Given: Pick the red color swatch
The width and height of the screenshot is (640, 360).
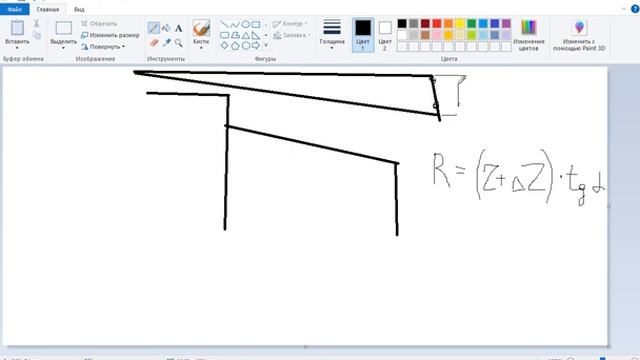Looking at the screenshot, I should click(437, 24).
